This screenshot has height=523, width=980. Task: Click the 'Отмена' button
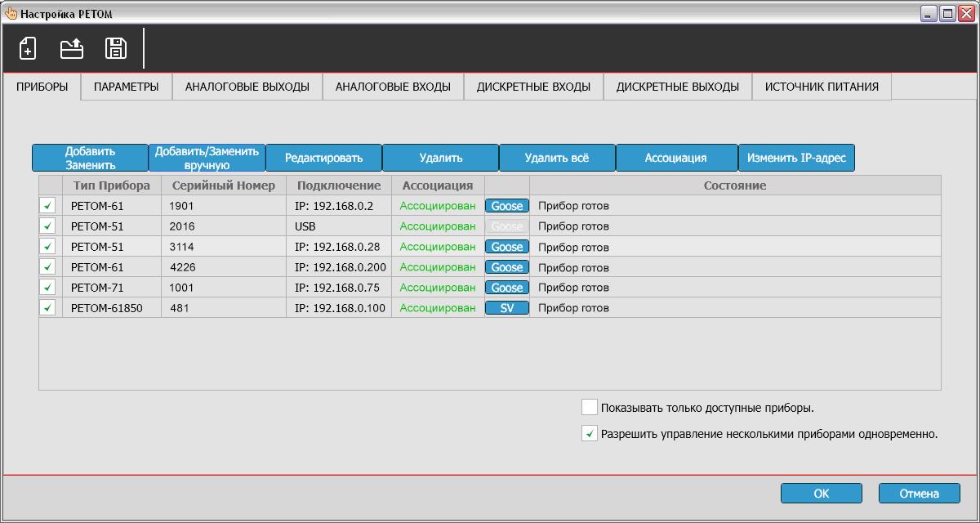pos(920,493)
